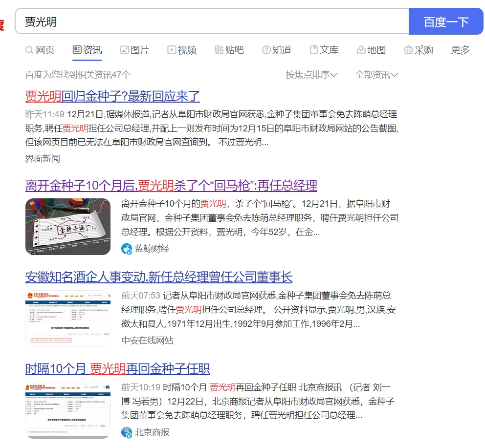Click the magnifier icon beside 网页
The image size is (485, 448).
click(x=29, y=50)
